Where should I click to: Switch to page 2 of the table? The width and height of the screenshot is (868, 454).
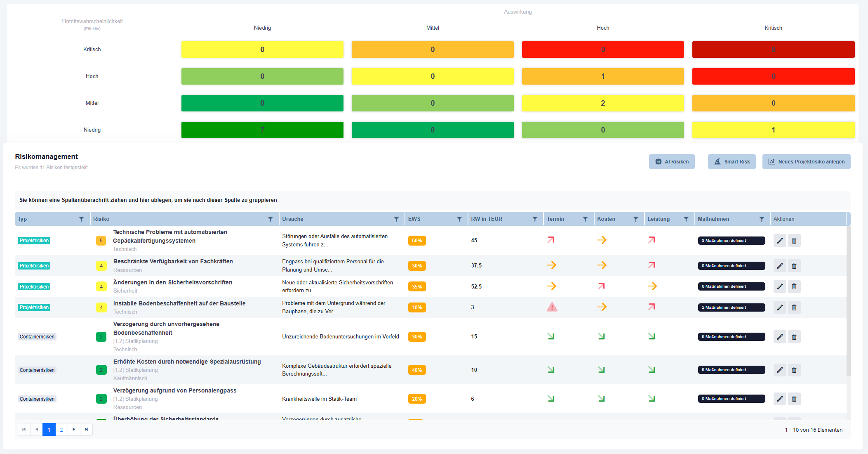[61, 430]
